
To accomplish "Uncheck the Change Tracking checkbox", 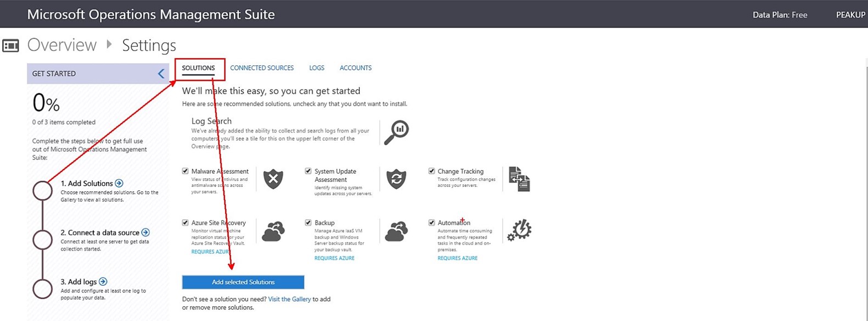I will (432, 171).
